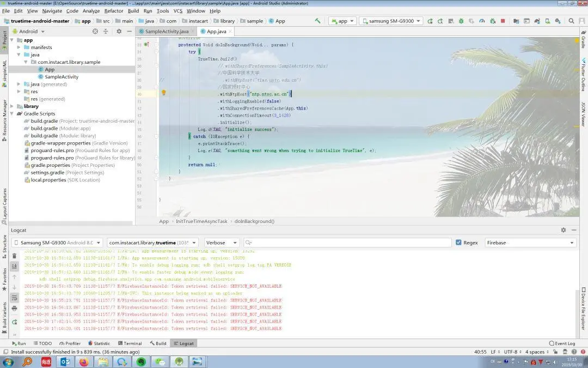
Task: Restart logcat using the green refresh icon
Action: point(15,322)
